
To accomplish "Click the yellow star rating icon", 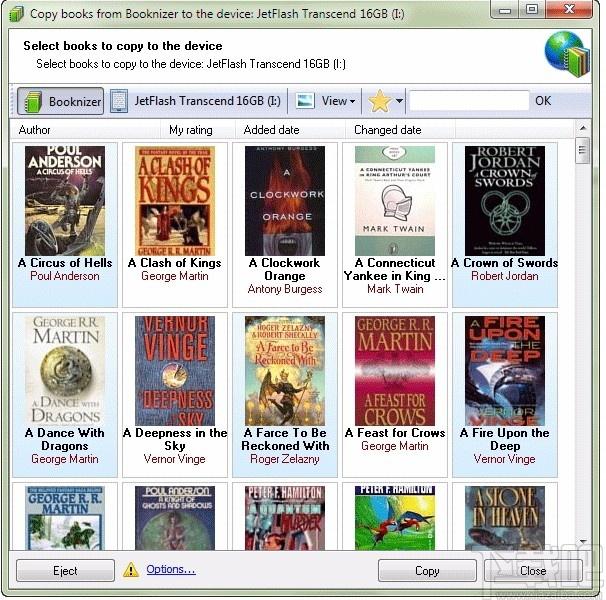I will (380, 101).
